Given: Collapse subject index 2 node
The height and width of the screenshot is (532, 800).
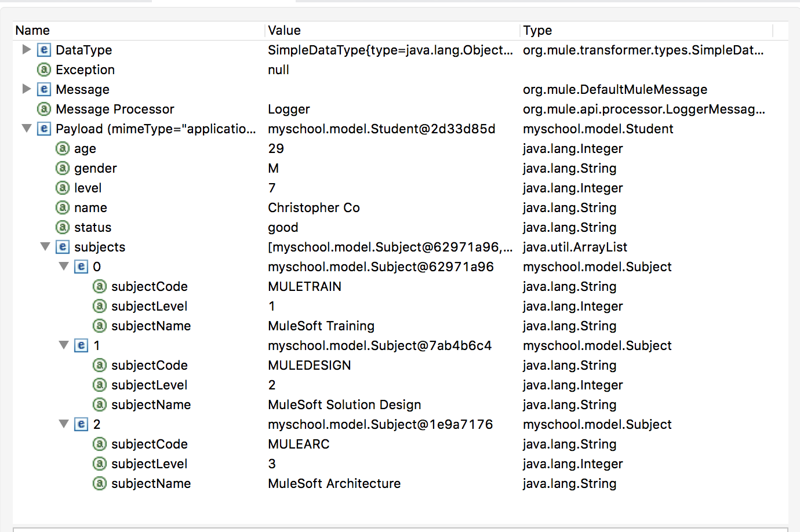Looking at the screenshot, I should point(64,424).
